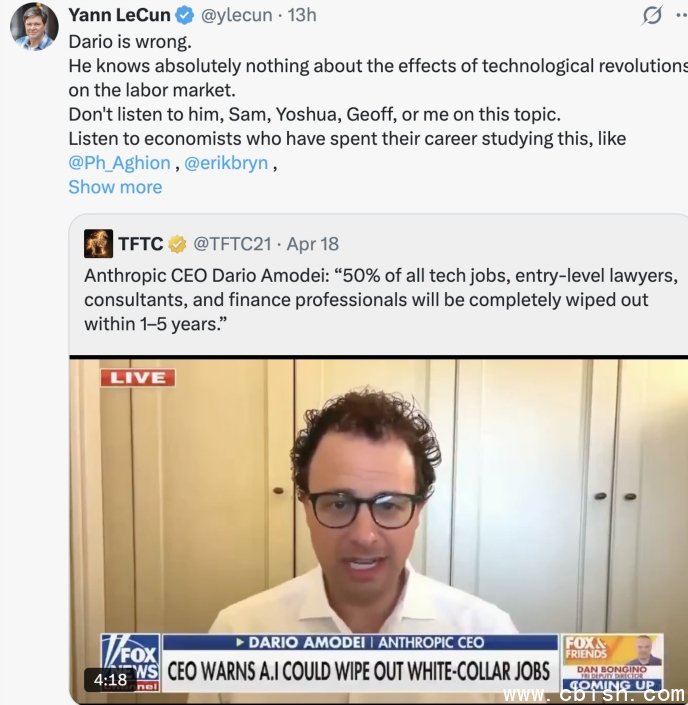Viewport: 688px width, 705px height.
Task: Click the Grok explain-post icon
Action: [x=652, y=15]
